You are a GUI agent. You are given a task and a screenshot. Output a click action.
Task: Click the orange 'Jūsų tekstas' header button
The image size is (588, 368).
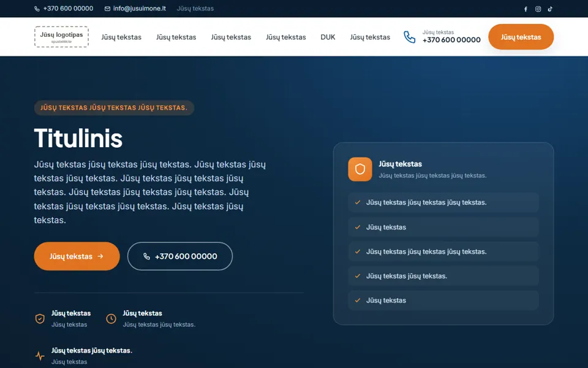click(521, 37)
